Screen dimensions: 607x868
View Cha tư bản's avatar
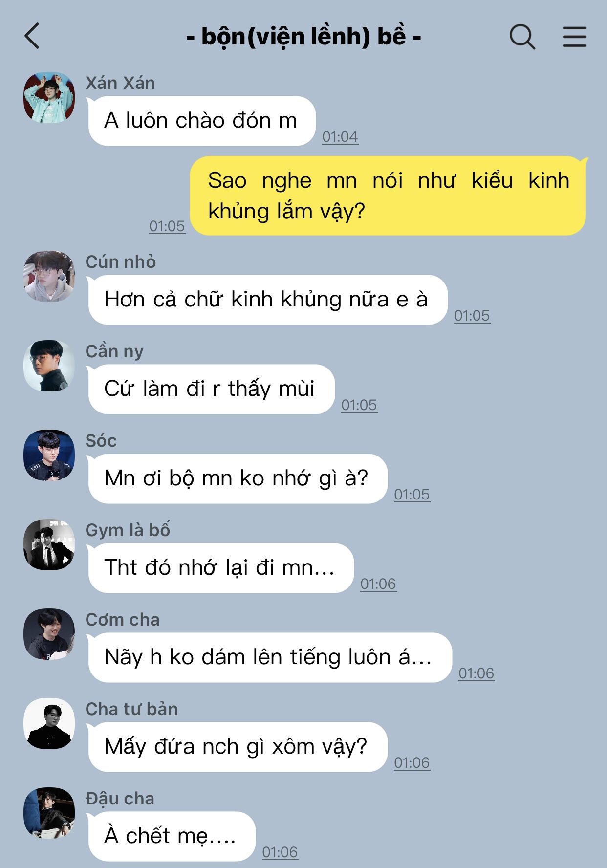click(x=49, y=723)
